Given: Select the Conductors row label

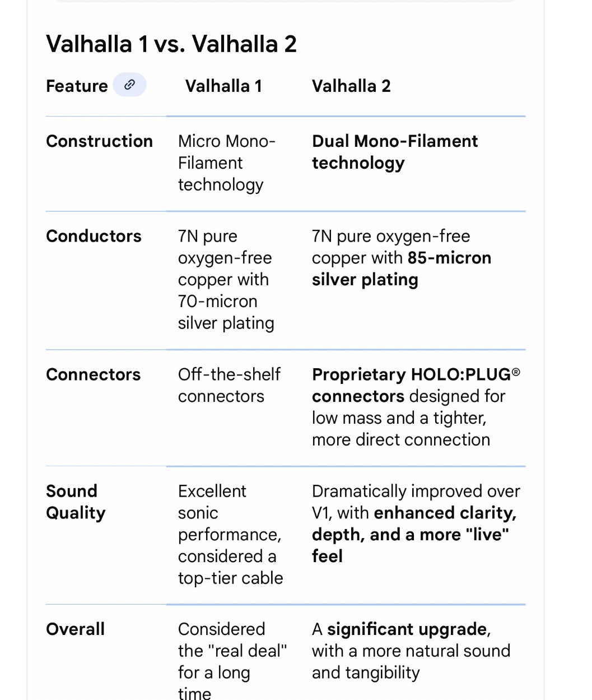Looking at the screenshot, I should (x=94, y=237).
